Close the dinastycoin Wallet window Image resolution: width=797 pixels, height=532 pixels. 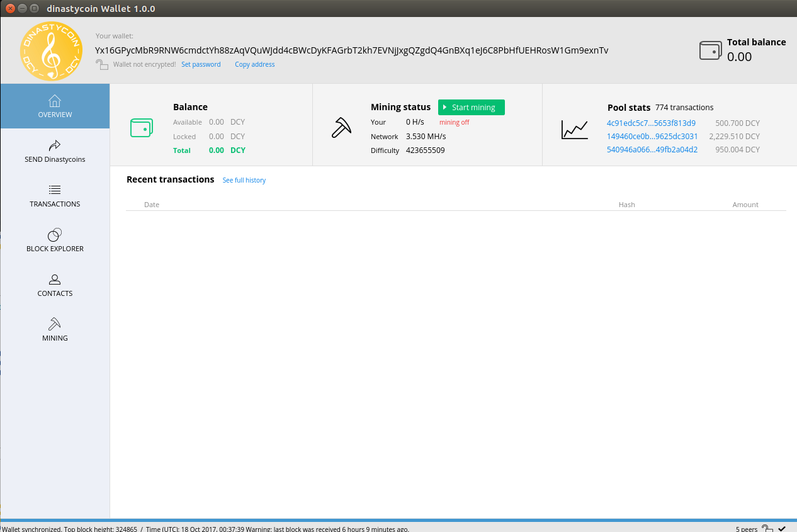(11, 8)
